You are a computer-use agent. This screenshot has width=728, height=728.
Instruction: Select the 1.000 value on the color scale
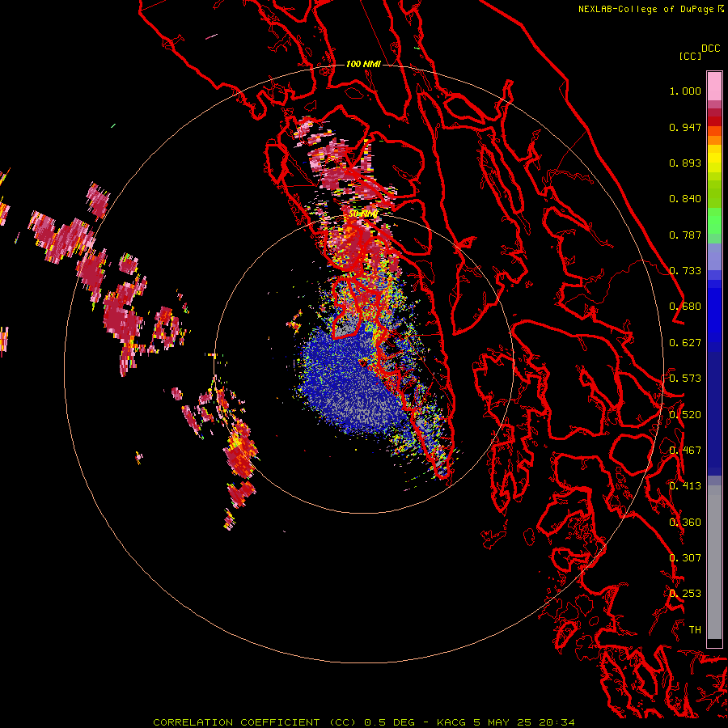685,91
